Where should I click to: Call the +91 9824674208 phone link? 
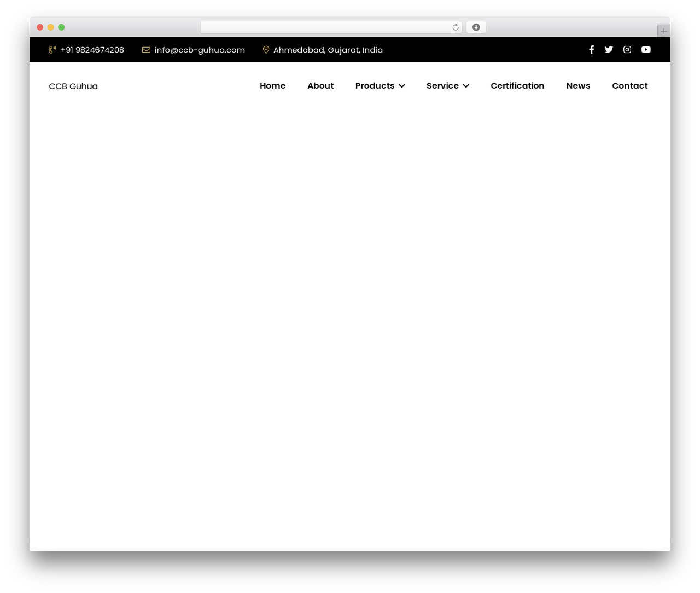pos(92,50)
